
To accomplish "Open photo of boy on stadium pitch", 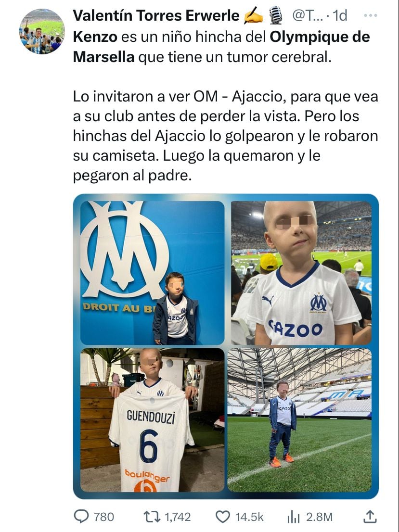I will pos(299,420).
